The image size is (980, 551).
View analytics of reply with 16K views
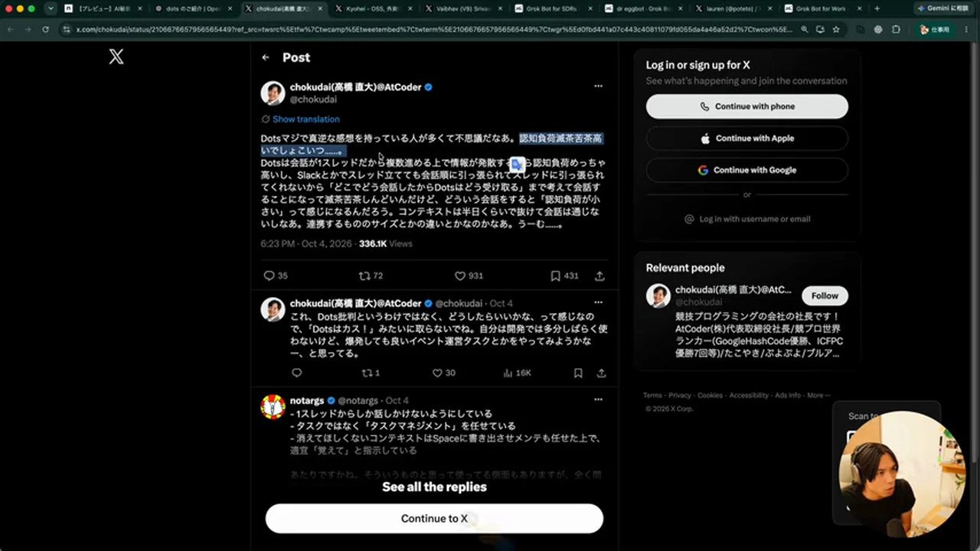(x=517, y=373)
